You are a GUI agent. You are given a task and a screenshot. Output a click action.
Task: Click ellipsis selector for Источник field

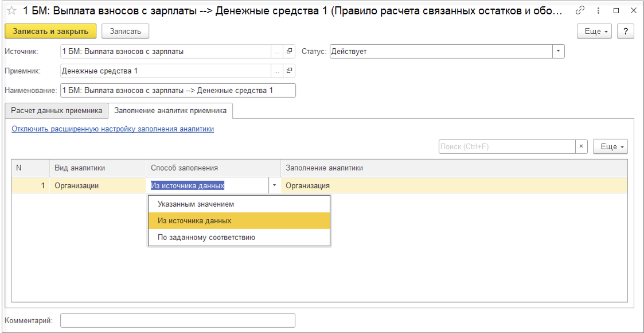[x=277, y=52]
